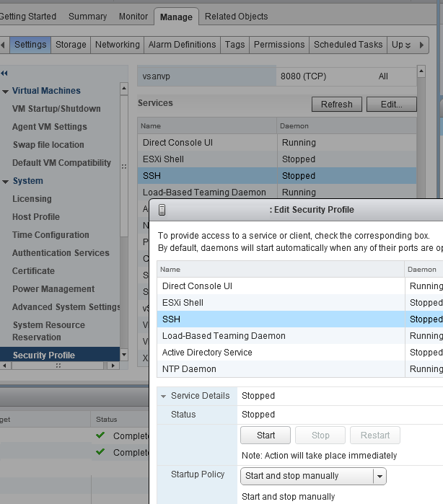Select the Manage tab
443x504 pixels.
click(176, 17)
